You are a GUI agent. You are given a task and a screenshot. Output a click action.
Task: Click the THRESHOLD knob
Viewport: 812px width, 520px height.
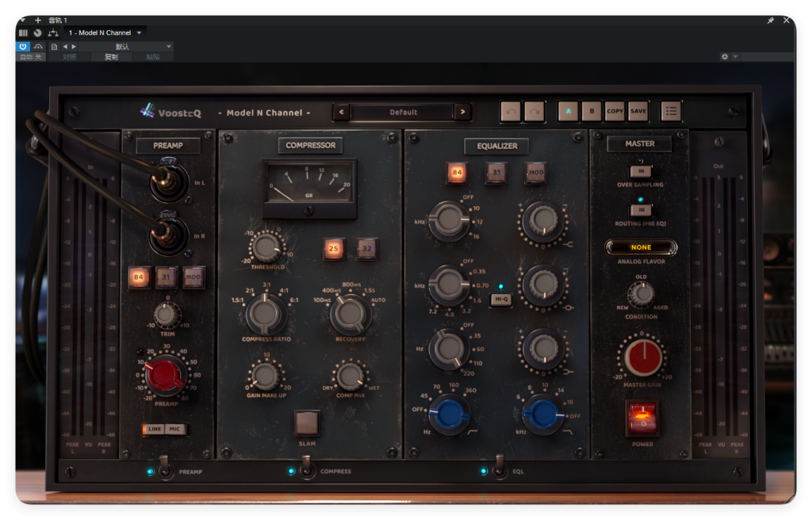pyautogui.click(x=266, y=247)
